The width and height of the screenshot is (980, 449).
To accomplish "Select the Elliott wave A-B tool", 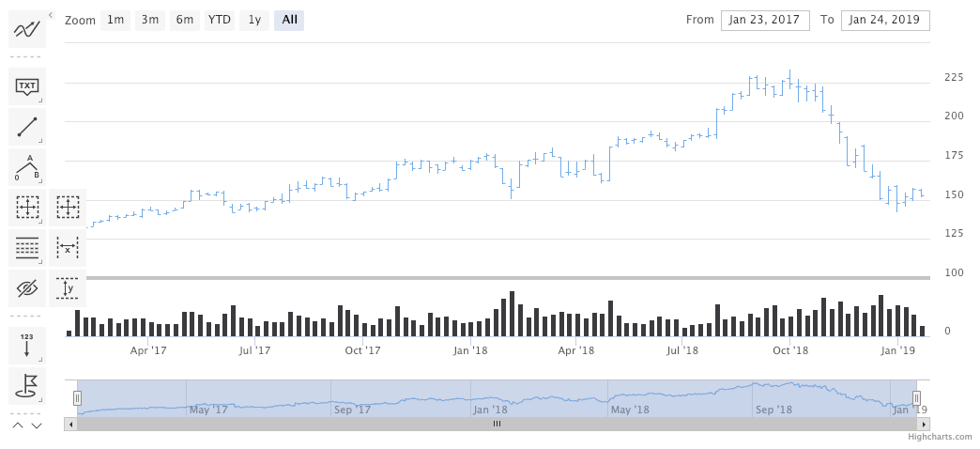I will coord(27,167).
